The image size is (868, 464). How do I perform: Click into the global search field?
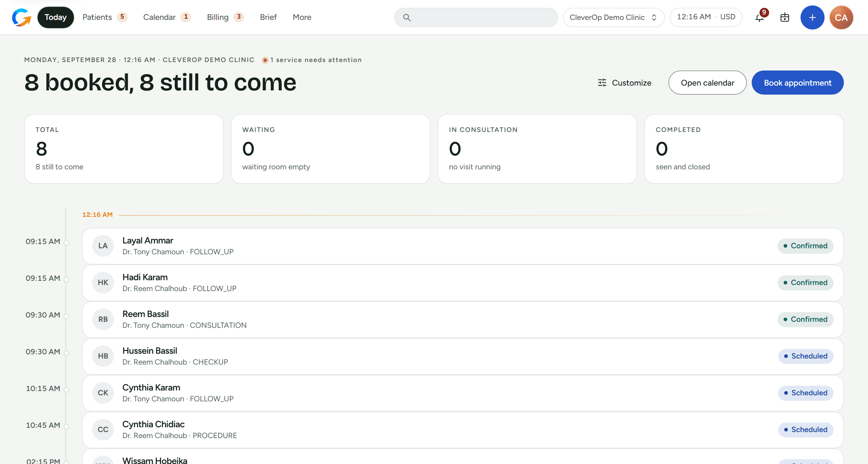tap(476, 17)
